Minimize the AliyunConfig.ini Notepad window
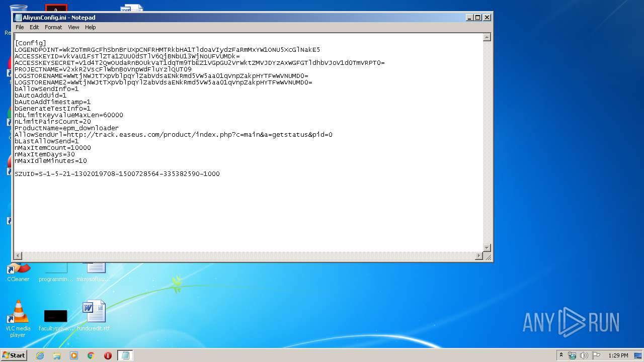Viewport: 644px width, 362px height. [470, 17]
